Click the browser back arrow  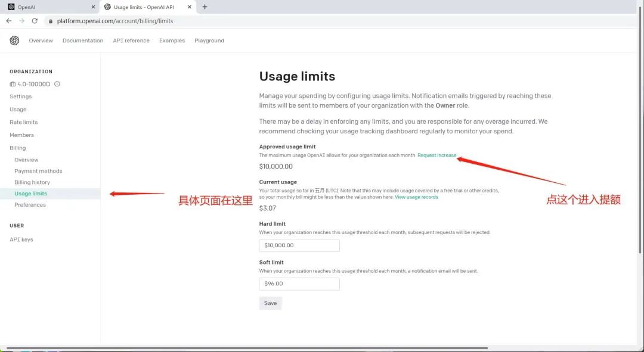pos(8,21)
